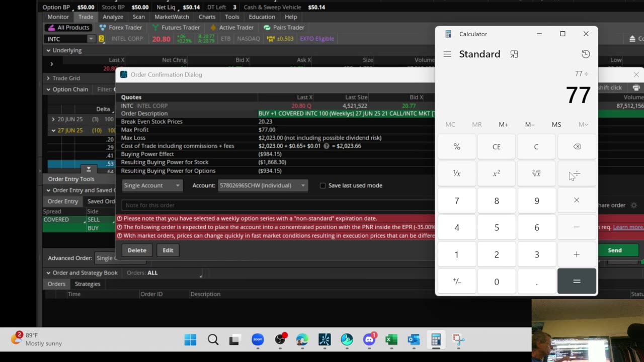The height and width of the screenshot is (362, 644).
Task: Click the calculator divide key
Action: tap(577, 173)
